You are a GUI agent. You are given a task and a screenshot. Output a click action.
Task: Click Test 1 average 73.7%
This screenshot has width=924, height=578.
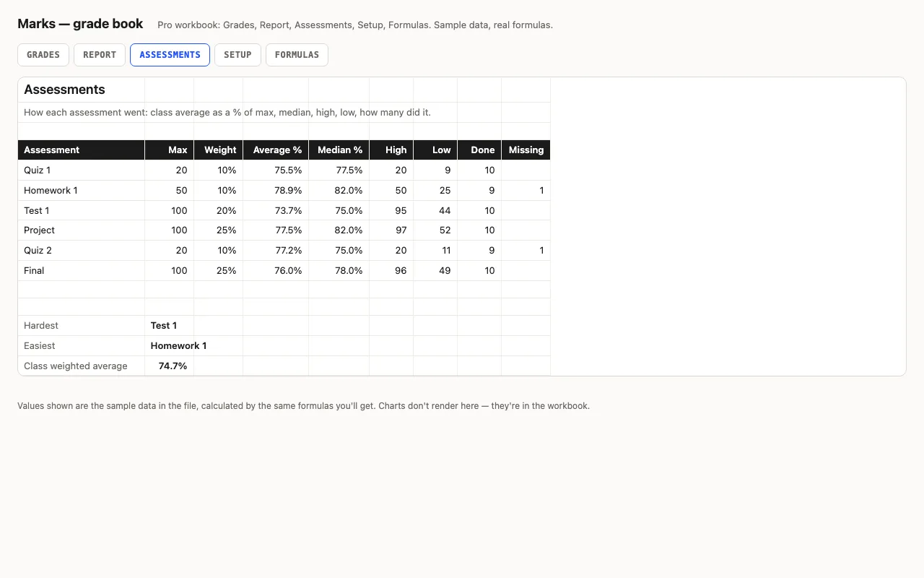point(276,211)
